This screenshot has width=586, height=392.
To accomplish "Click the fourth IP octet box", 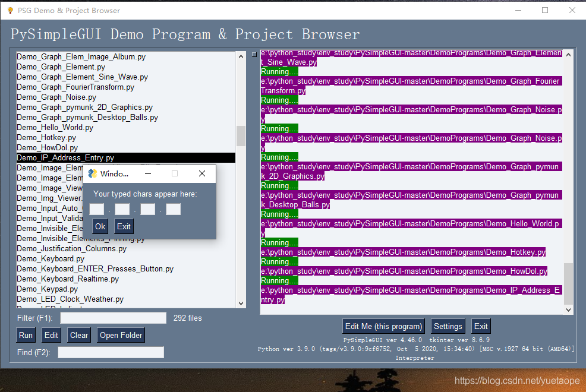I will pyautogui.click(x=173, y=209).
